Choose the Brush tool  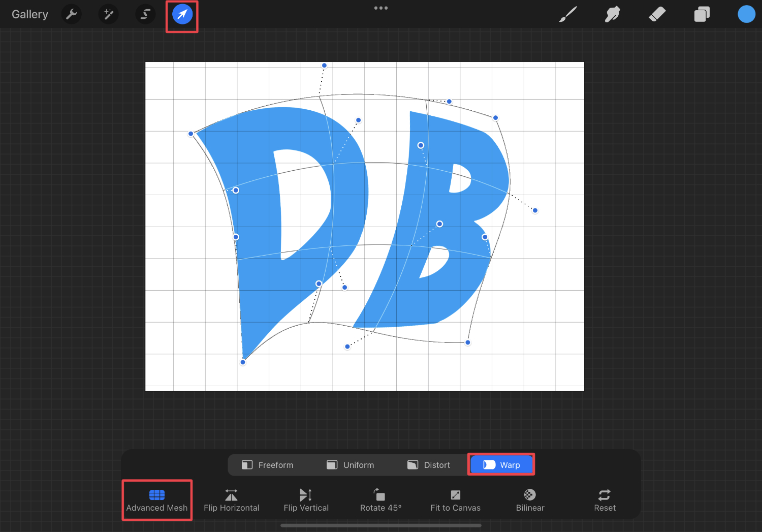[567, 14]
